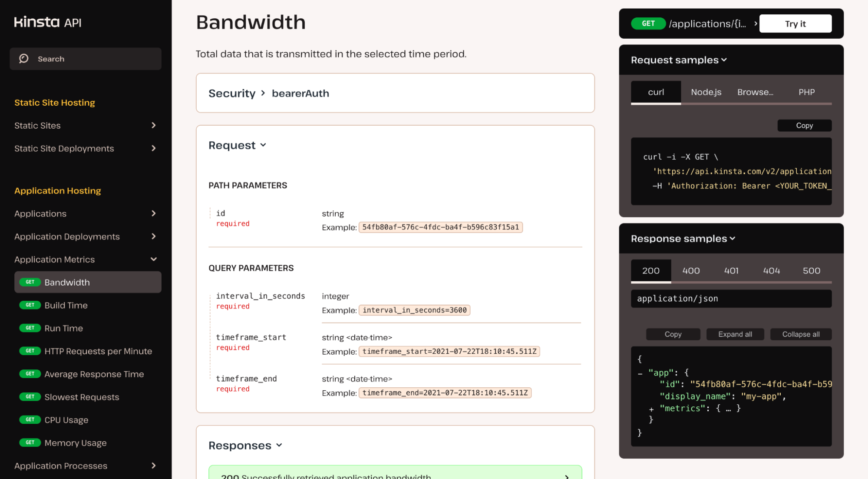Image resolution: width=868 pixels, height=479 pixels.
Task: Click the Try it button
Action: click(795, 23)
